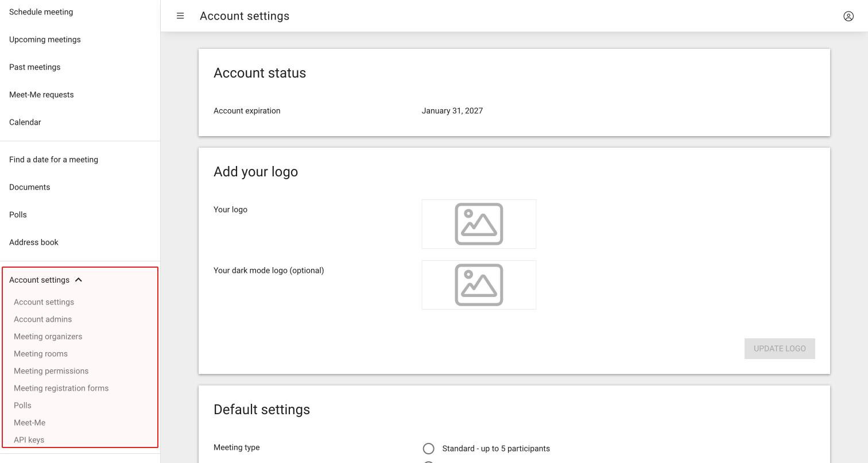Open Meeting permissions

pyautogui.click(x=51, y=371)
